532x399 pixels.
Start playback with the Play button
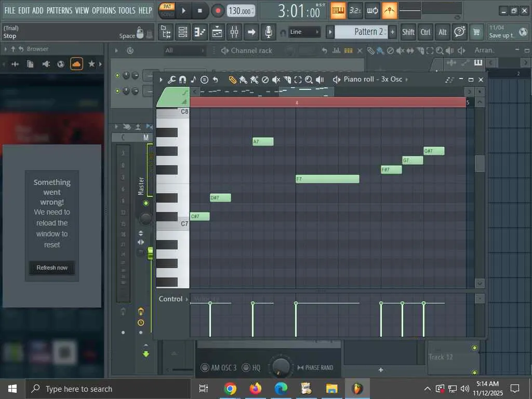pos(183,11)
